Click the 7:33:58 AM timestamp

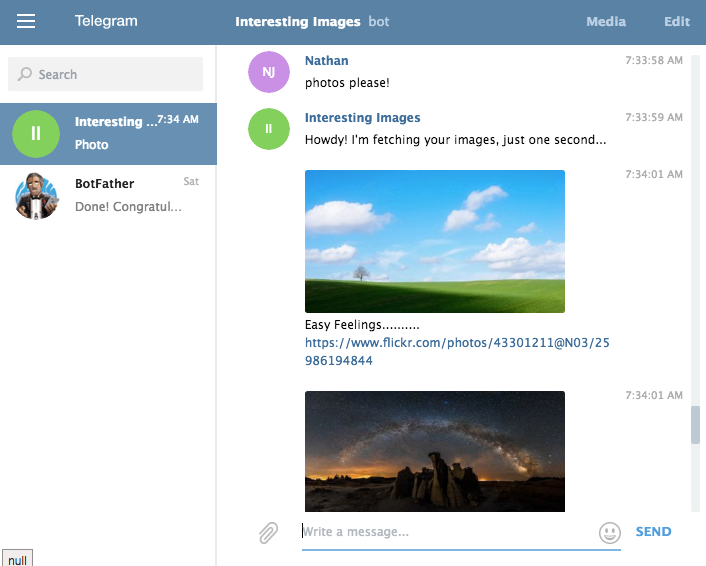654,60
